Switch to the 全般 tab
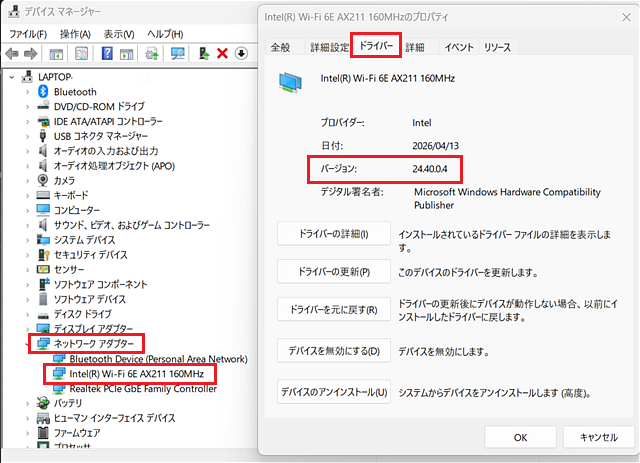The height and width of the screenshot is (463, 640). pyautogui.click(x=280, y=47)
